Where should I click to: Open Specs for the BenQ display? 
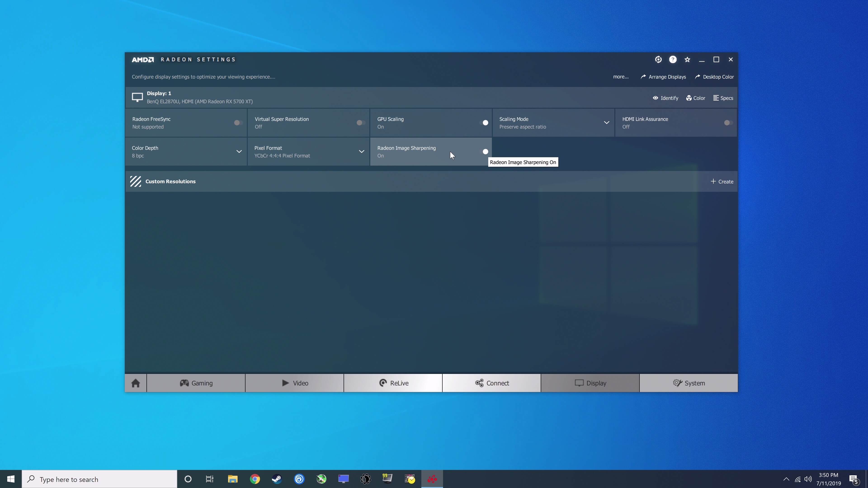723,98
